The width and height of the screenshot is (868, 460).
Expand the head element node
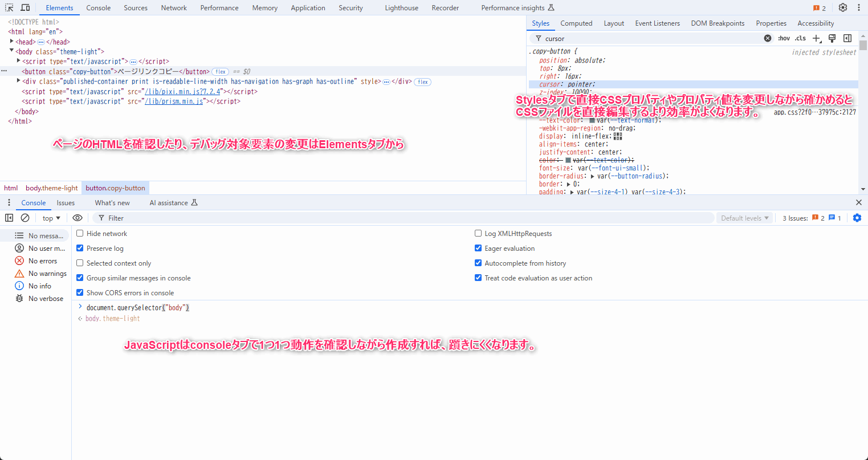coord(11,41)
